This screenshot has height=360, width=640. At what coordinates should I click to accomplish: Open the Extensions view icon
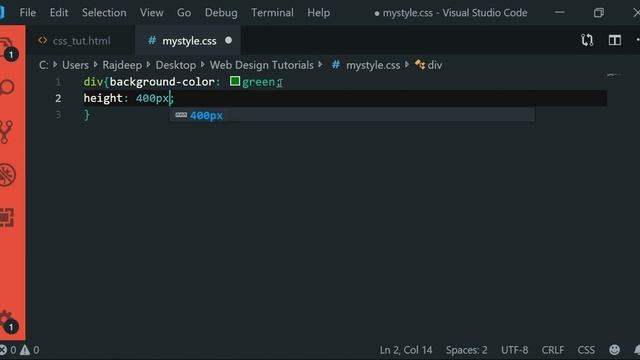[x=6, y=218]
